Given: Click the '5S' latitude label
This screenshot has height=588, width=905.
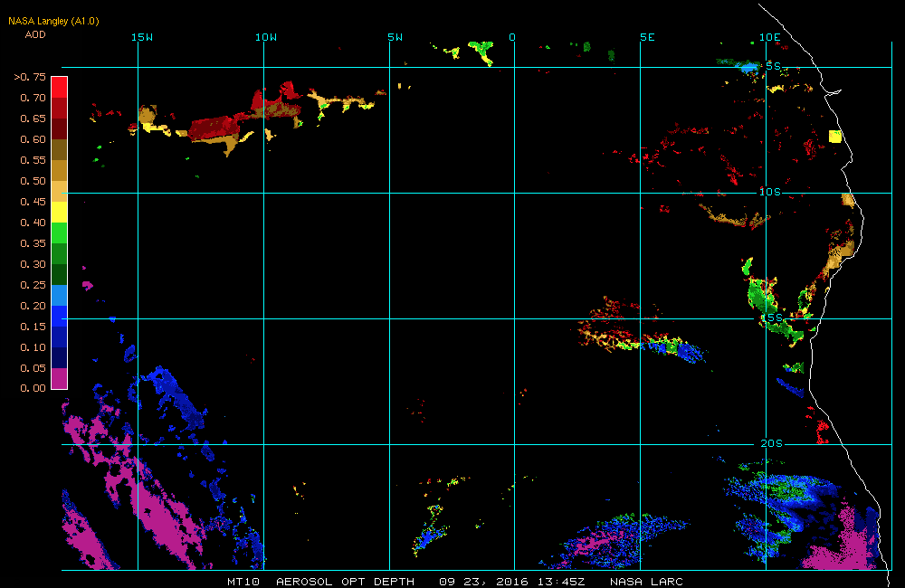Looking at the screenshot, I should (x=774, y=66).
